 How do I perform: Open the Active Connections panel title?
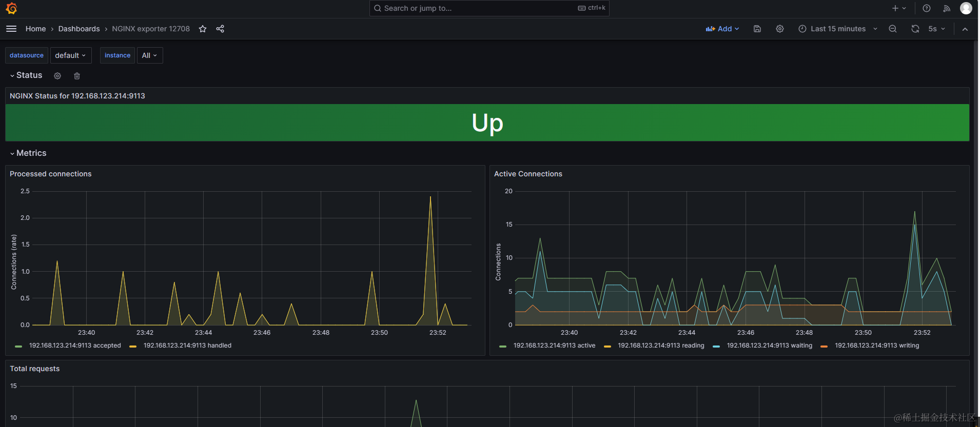tap(528, 174)
